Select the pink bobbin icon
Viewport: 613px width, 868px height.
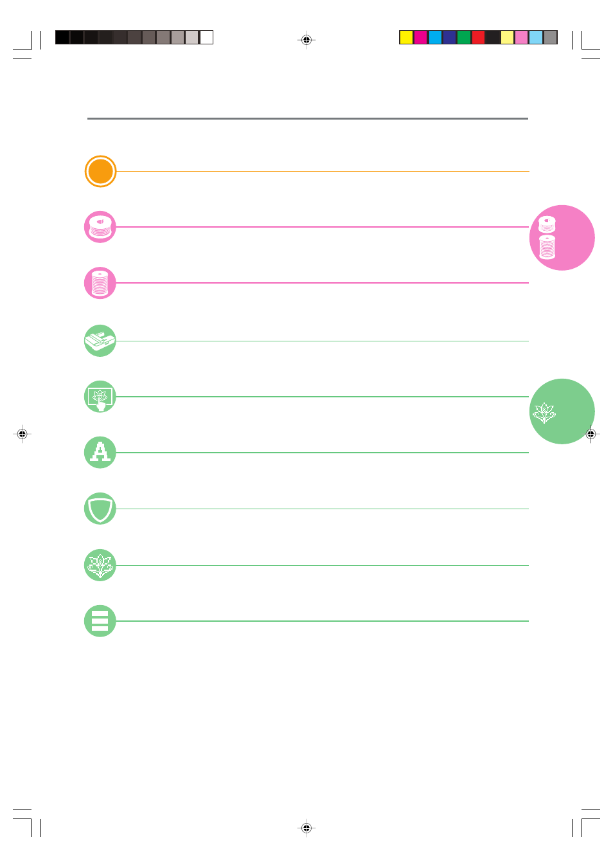pyautogui.click(x=100, y=227)
